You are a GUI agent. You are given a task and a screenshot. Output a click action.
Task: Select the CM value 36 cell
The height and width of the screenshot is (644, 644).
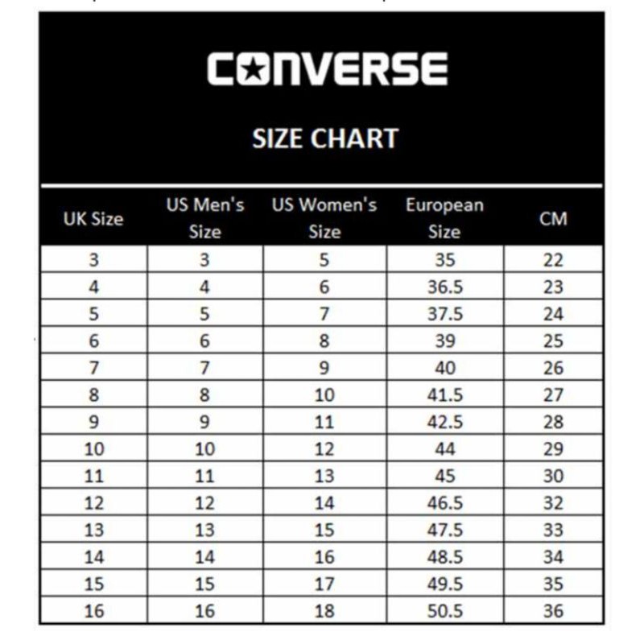pyautogui.click(x=553, y=611)
